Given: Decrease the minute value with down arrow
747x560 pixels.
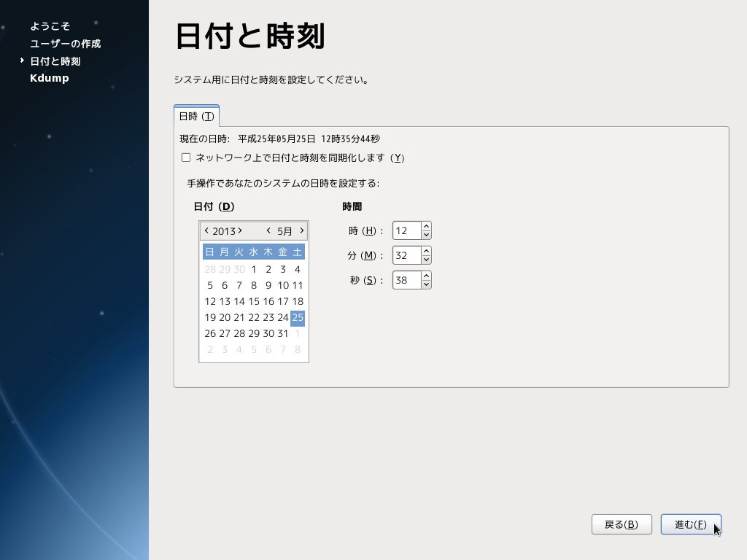Looking at the screenshot, I should pyautogui.click(x=426, y=260).
